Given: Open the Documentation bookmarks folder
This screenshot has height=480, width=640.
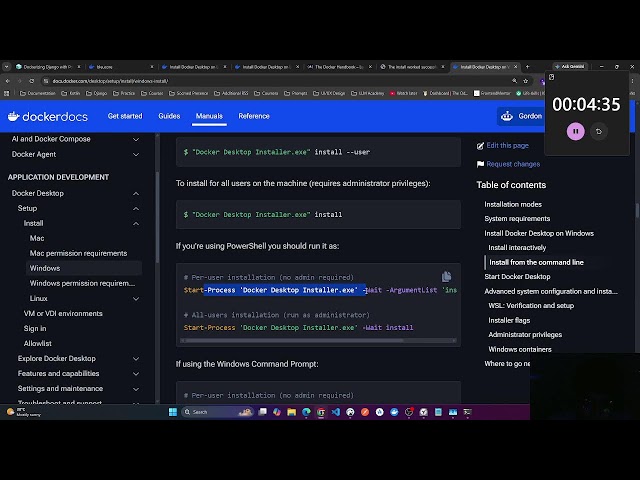Looking at the screenshot, I should coord(38,93).
